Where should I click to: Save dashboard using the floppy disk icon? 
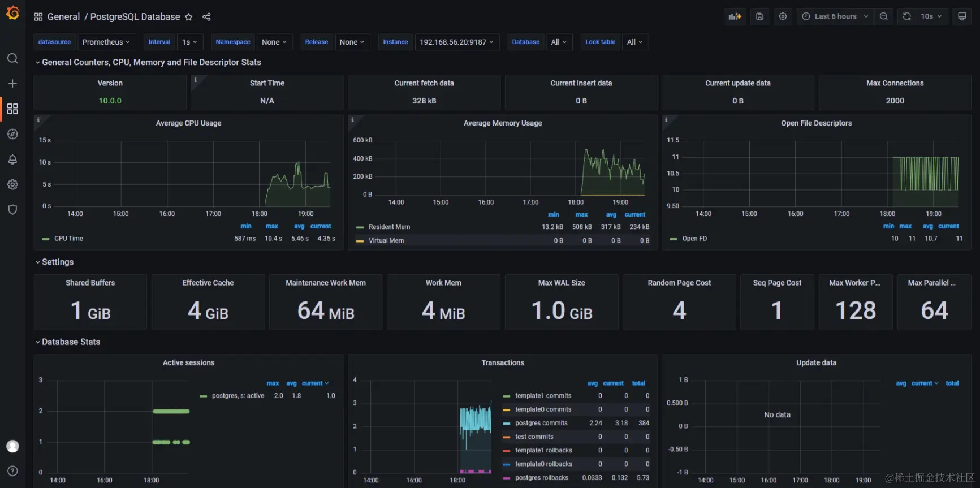759,16
